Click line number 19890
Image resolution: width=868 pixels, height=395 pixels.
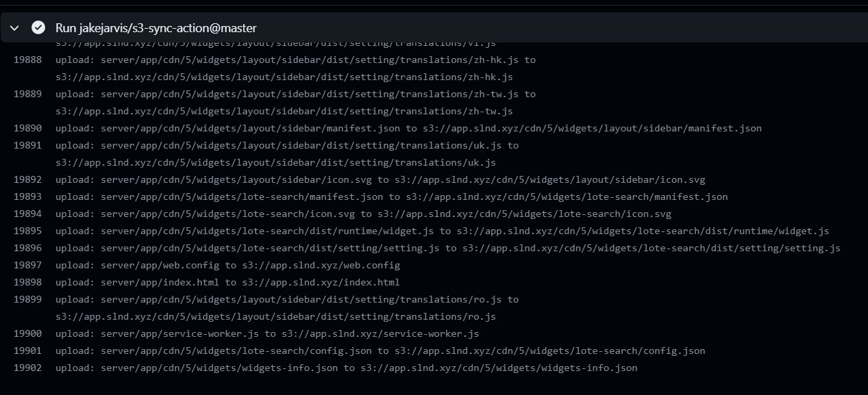click(x=27, y=129)
